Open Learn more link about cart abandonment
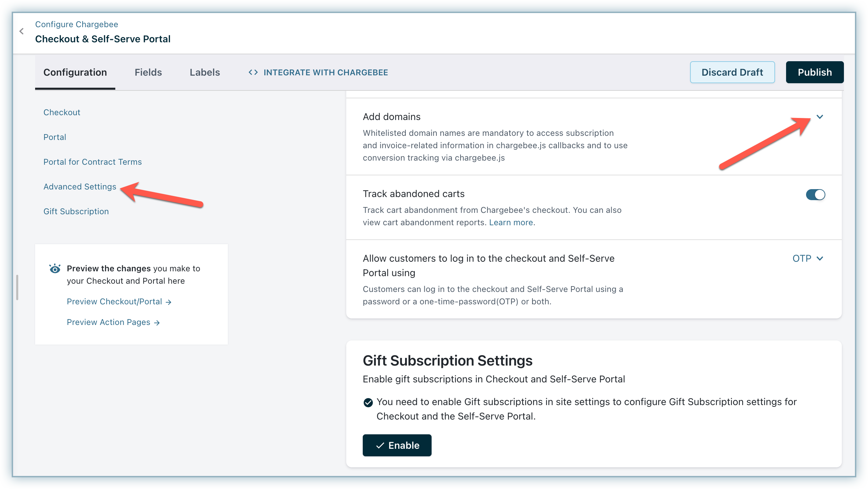 pos(511,222)
